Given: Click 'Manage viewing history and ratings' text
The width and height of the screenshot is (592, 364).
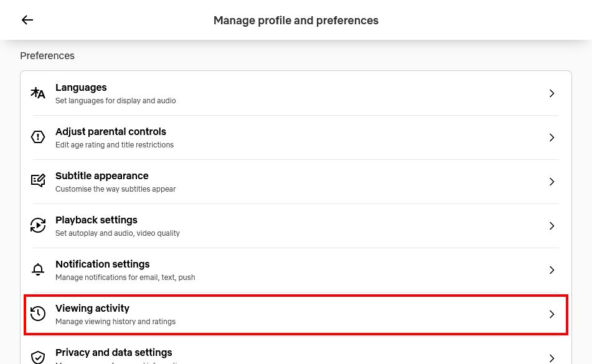Looking at the screenshot, I should (x=116, y=321).
